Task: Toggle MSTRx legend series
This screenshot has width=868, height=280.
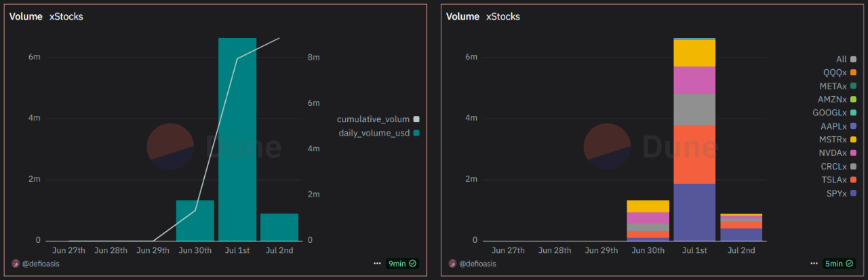Action: click(x=837, y=140)
